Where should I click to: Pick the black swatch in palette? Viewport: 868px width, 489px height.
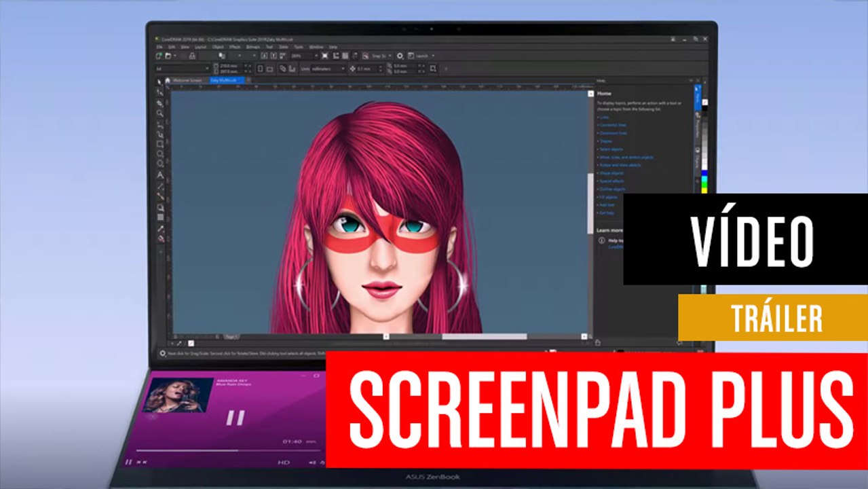click(x=704, y=109)
